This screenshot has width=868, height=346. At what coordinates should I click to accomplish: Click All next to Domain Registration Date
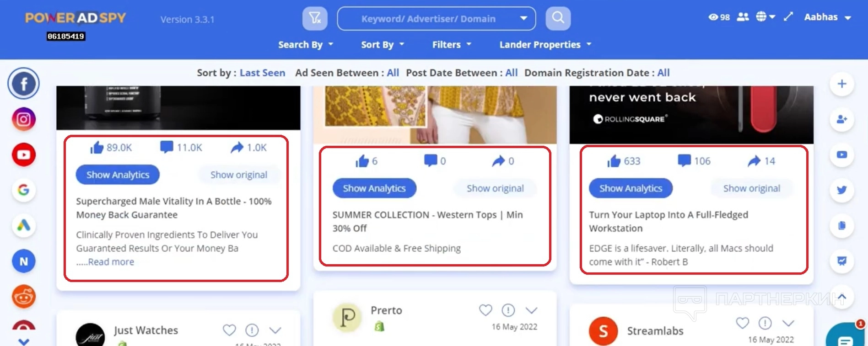point(663,73)
